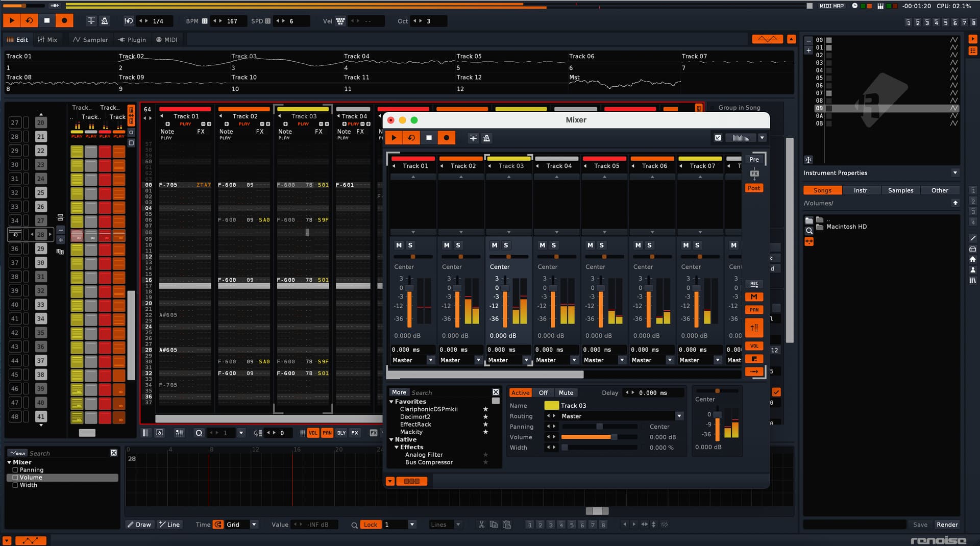This screenshot has height=546, width=980.
Task: Collapse the Native tree in effects list
Action: point(391,439)
